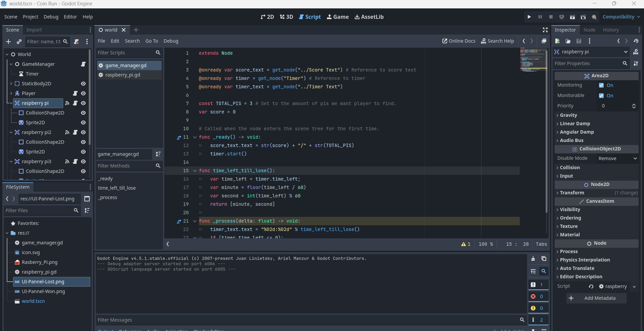
Task: Open Debug menu in top bar
Action: (51, 17)
